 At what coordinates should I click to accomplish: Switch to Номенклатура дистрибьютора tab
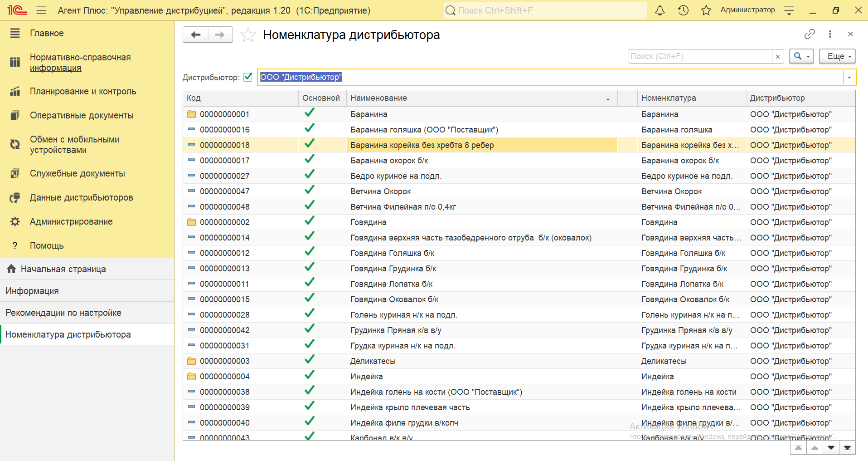point(87,334)
